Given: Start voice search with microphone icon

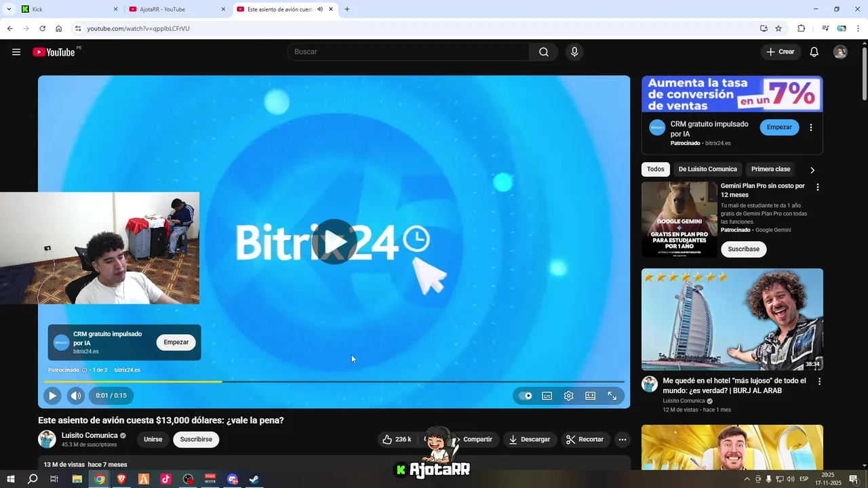Looking at the screenshot, I should [x=574, y=52].
